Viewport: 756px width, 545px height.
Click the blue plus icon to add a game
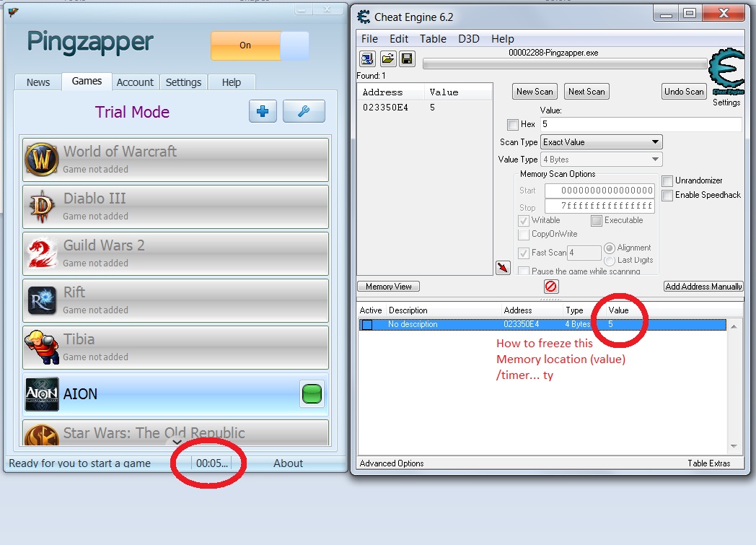click(263, 111)
